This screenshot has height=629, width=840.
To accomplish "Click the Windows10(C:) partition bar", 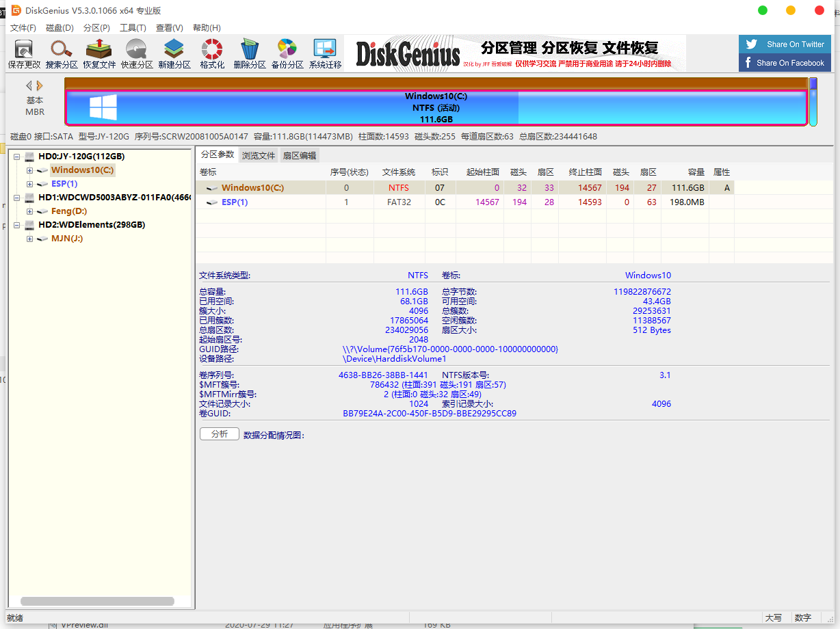I will tap(436, 107).
